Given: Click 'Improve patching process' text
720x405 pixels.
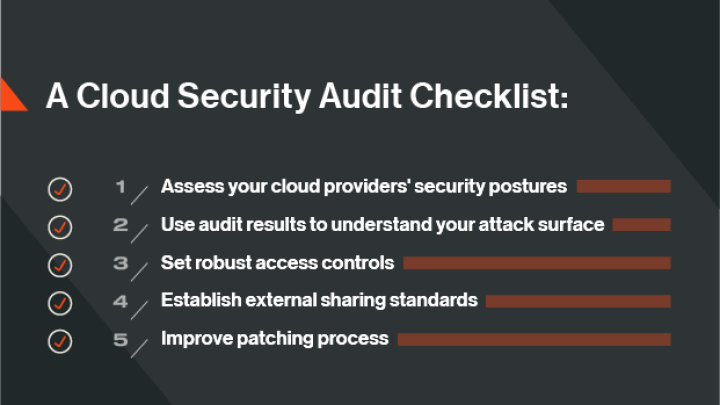Looking at the screenshot, I should tap(275, 338).
